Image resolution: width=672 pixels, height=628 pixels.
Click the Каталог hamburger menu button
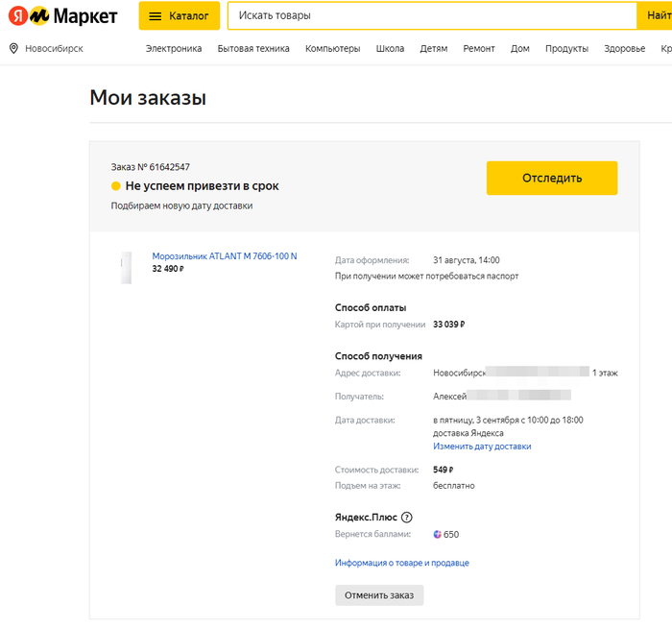pos(180,16)
